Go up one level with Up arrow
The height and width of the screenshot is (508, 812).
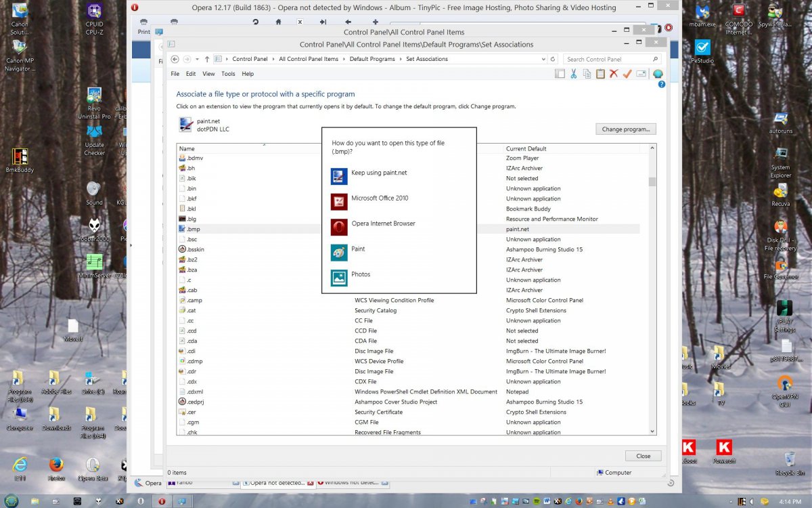208,59
